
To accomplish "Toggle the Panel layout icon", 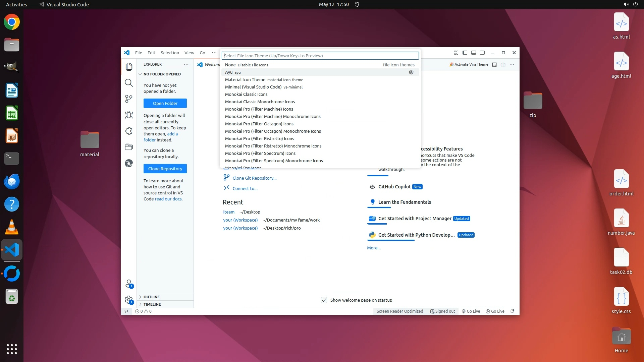I will point(474,53).
